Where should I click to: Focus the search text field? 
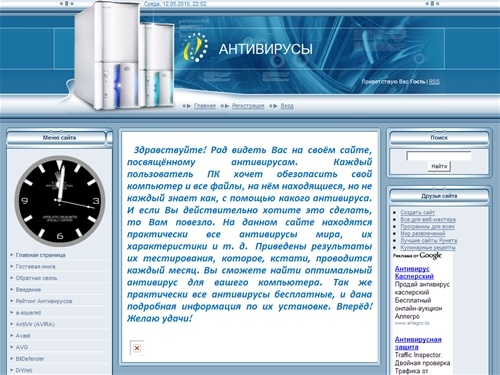439,156
